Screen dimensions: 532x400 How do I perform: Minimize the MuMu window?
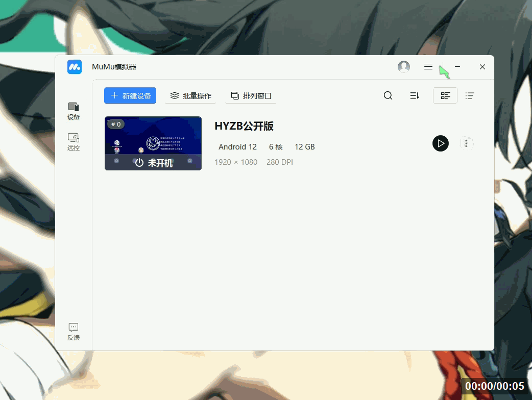457,67
